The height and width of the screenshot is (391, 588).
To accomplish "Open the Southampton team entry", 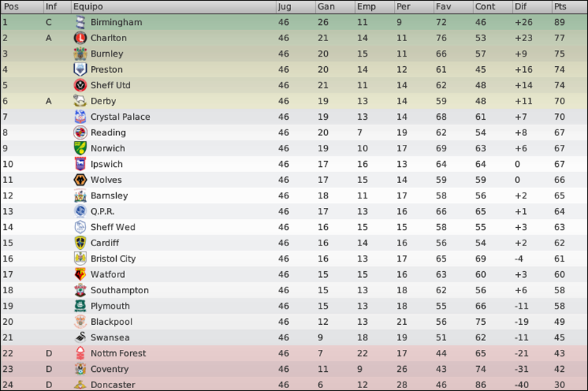I will [120, 290].
